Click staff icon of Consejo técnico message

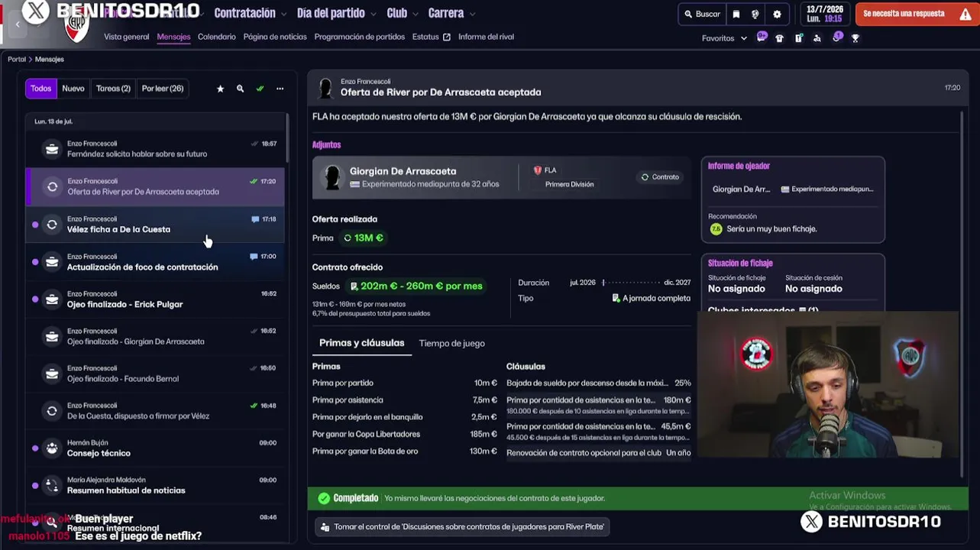(x=52, y=448)
